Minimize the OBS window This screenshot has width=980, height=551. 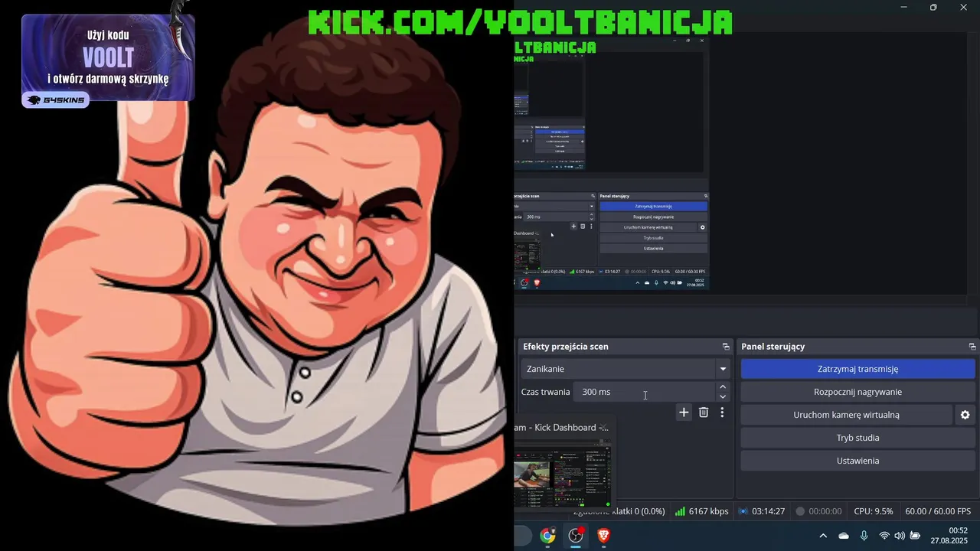tap(904, 7)
